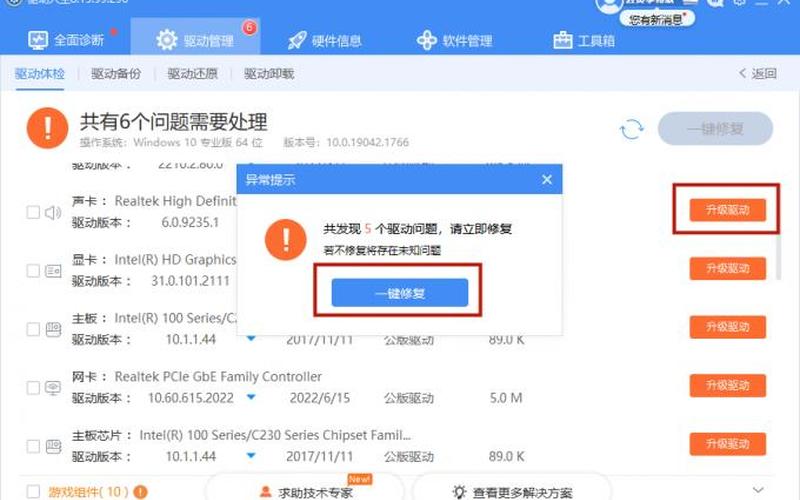
Task: Upgrade the 主板 driver with 升级驱动
Action: [728, 327]
